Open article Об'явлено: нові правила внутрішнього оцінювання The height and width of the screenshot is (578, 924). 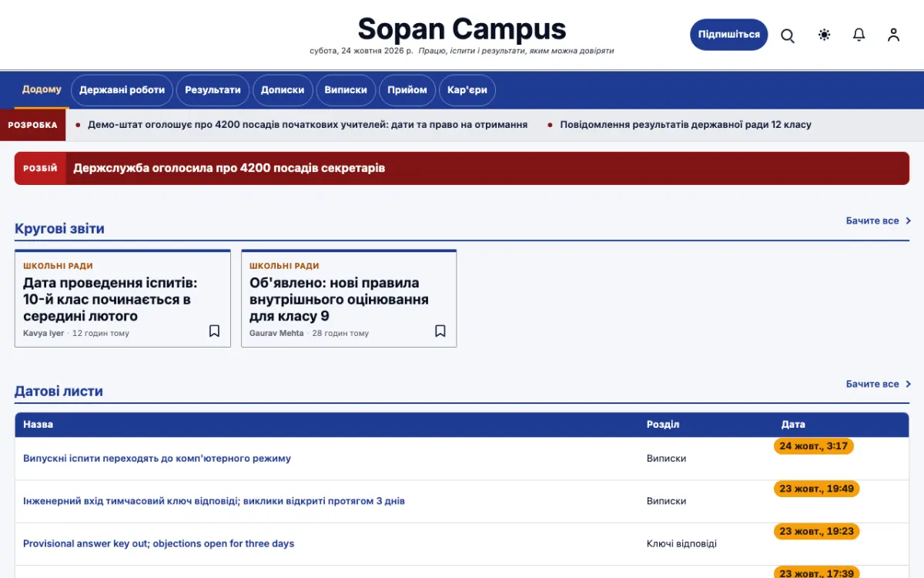[x=339, y=299]
